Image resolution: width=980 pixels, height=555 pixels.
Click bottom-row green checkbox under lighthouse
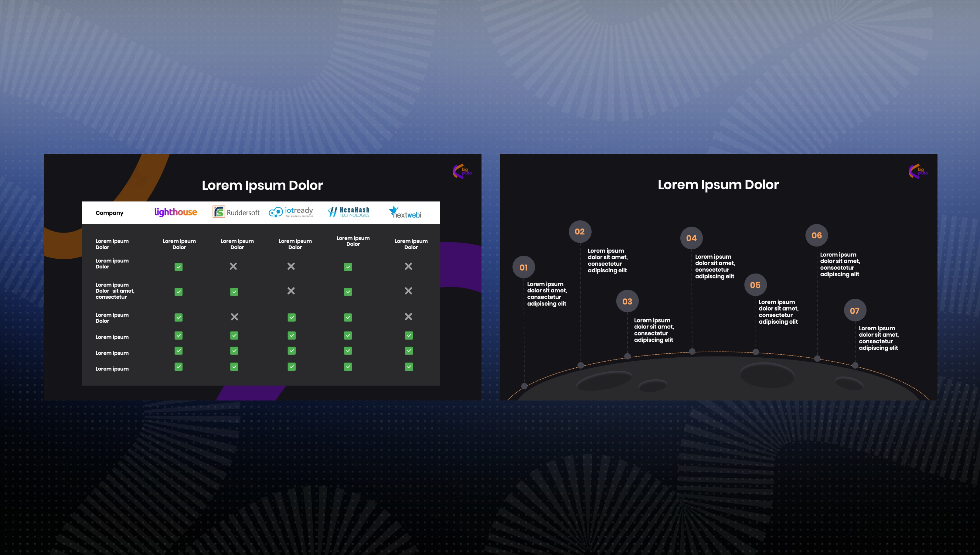click(x=179, y=367)
